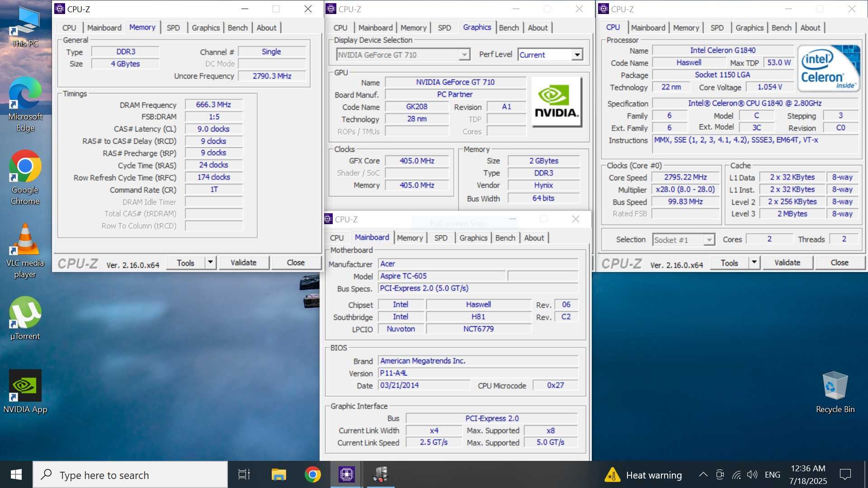Click the CPU-Z icon in Mainboard window title
Image resolution: width=868 pixels, height=488 pixels.
[x=328, y=219]
